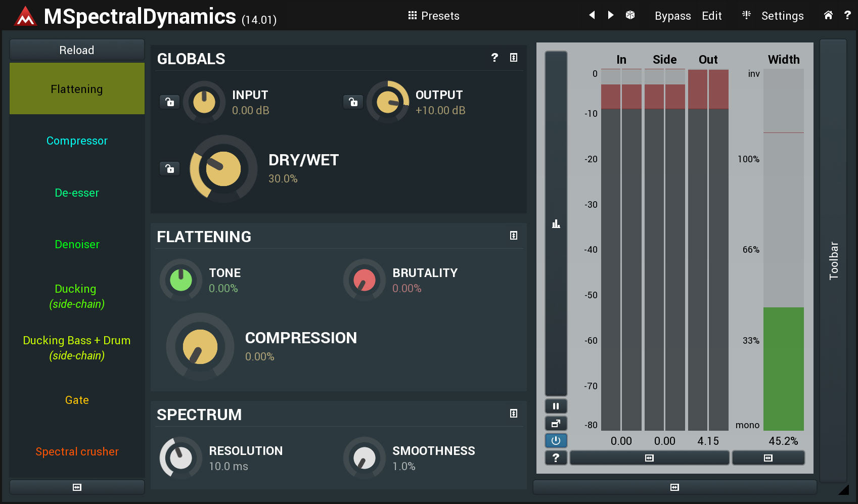Select the Compressor preset
This screenshot has height=504, width=858.
pyautogui.click(x=77, y=141)
